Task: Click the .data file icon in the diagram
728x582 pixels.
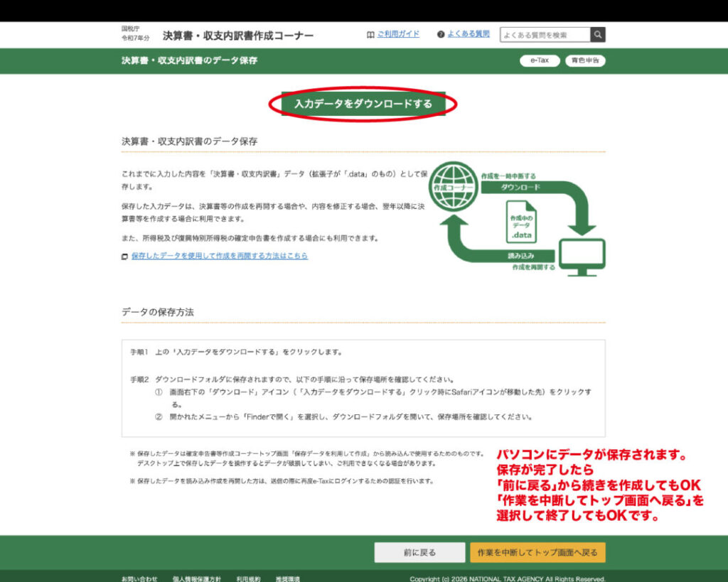Action: pos(521,221)
